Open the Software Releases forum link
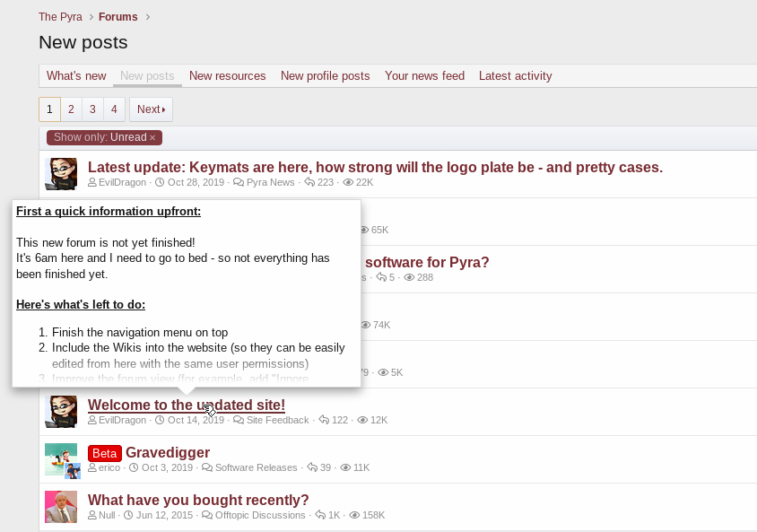757x532 pixels. point(256,467)
